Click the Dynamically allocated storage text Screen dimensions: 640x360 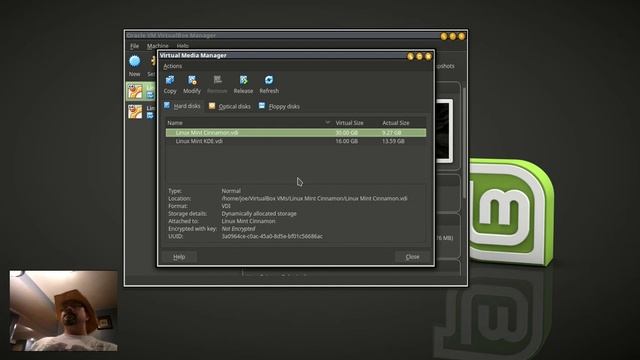(x=259, y=213)
